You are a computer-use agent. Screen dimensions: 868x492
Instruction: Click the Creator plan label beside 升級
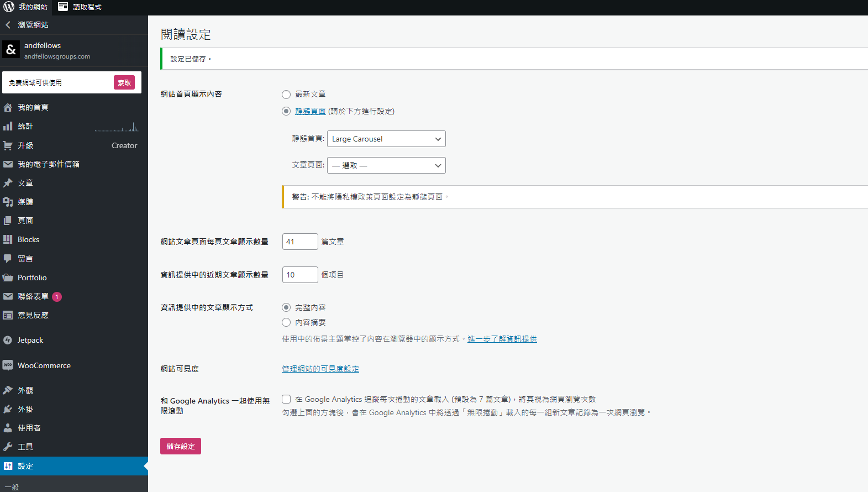(124, 145)
